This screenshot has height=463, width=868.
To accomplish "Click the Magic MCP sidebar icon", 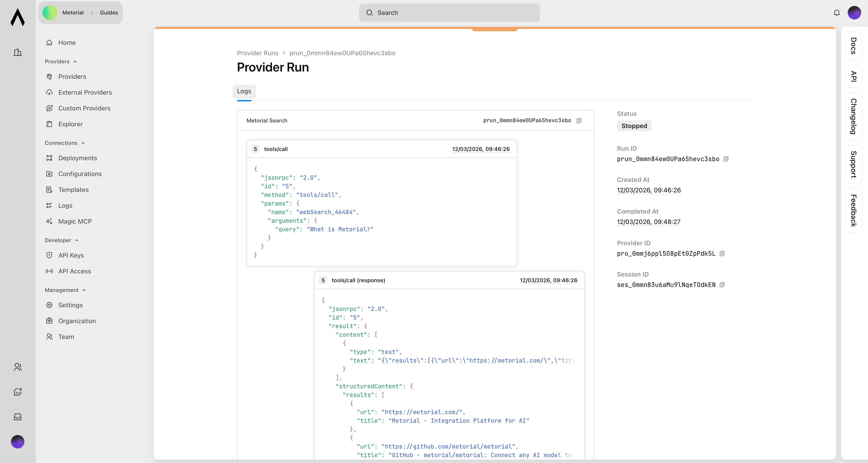I will pyautogui.click(x=49, y=222).
